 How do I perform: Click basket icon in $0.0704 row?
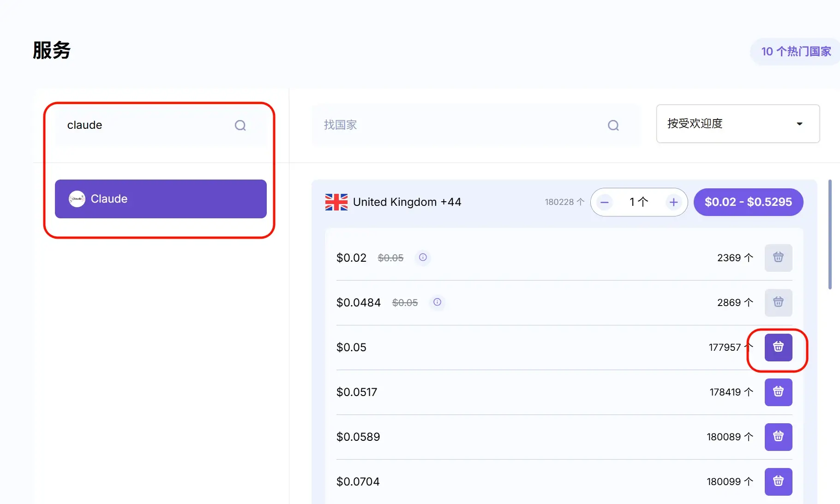pos(778,481)
